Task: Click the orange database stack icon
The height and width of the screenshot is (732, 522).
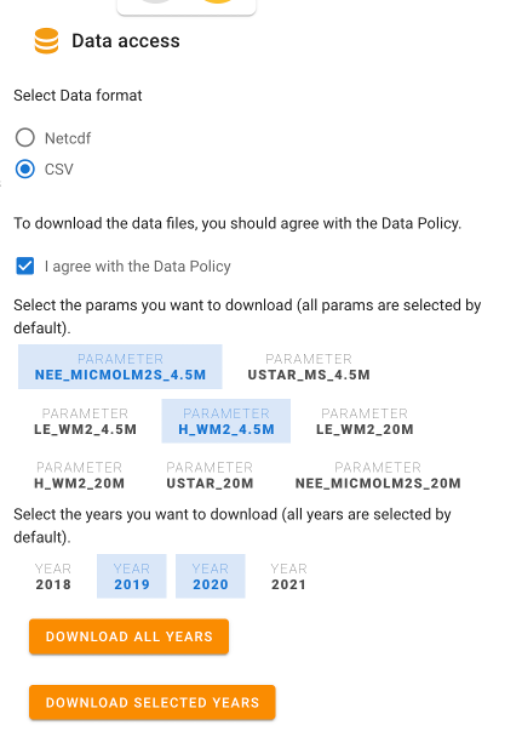Action: 47,41
